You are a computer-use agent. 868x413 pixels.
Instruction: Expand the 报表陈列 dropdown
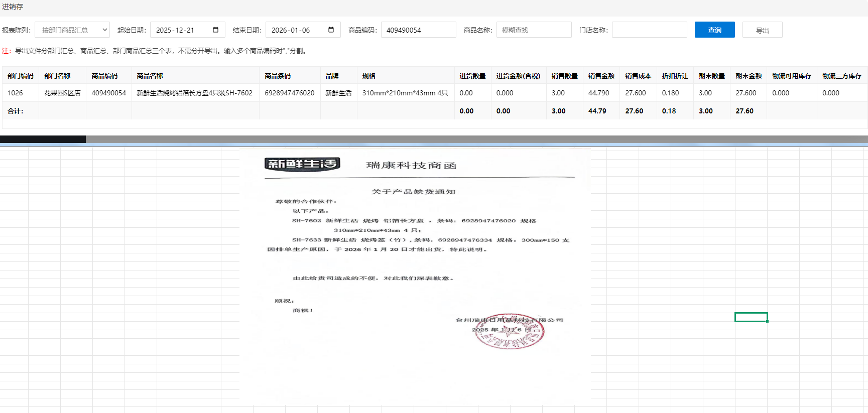point(72,30)
